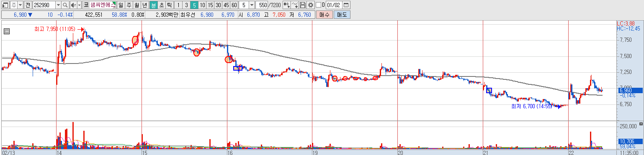Click the low price value 6,760
Screen dimensions: 644x155
(304, 15)
